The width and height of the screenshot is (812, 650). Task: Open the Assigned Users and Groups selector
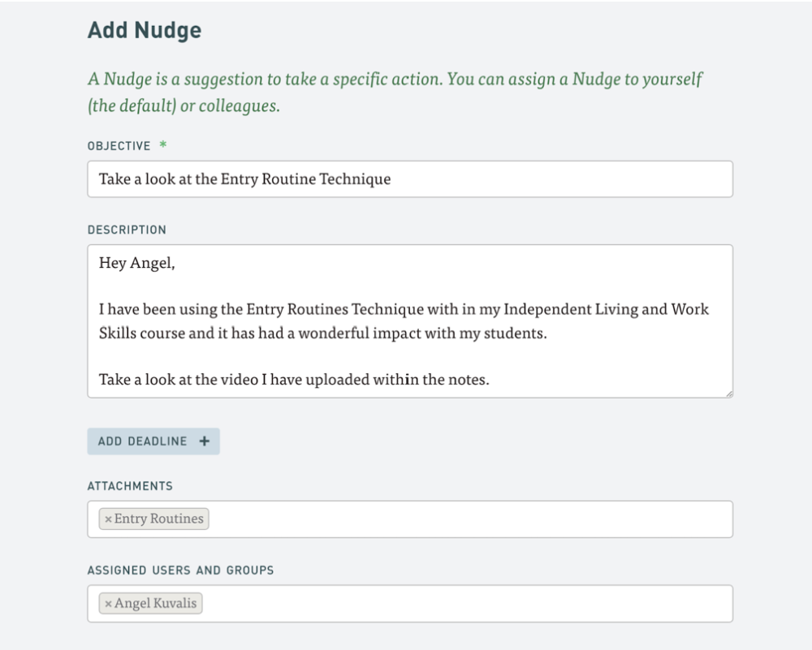tap(471, 604)
